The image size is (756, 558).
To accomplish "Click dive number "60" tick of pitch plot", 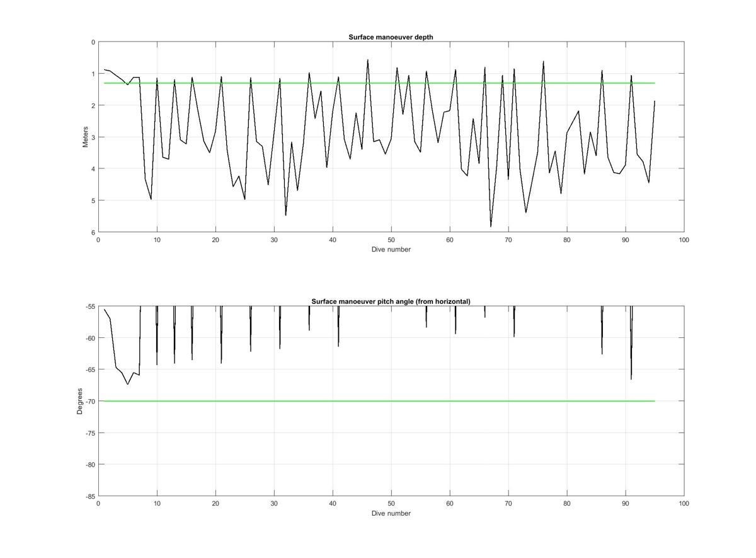I will pyautogui.click(x=450, y=504).
